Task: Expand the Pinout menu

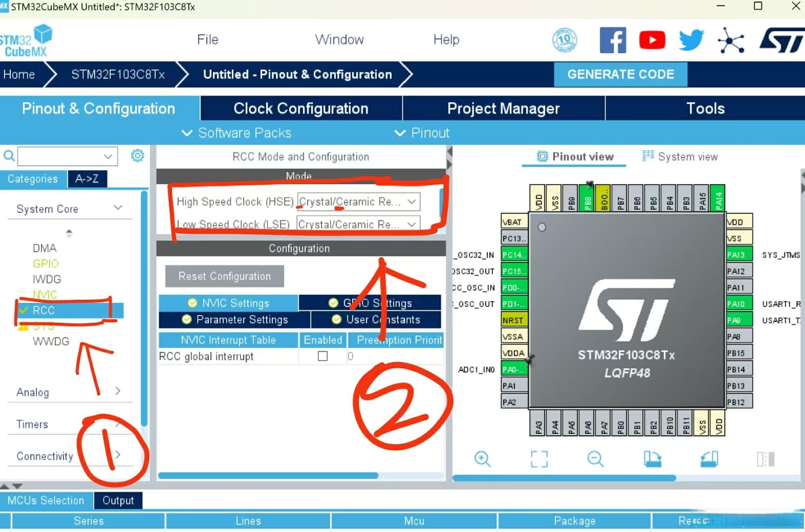Action: pyautogui.click(x=422, y=133)
